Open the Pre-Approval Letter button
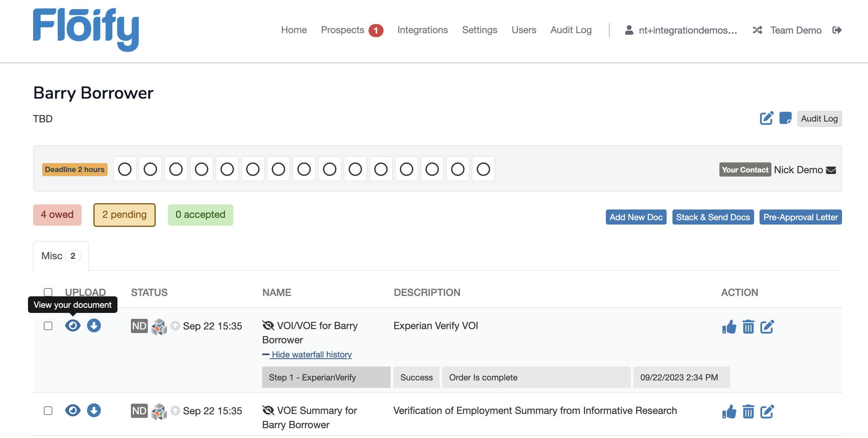This screenshot has width=868, height=438. coord(800,217)
